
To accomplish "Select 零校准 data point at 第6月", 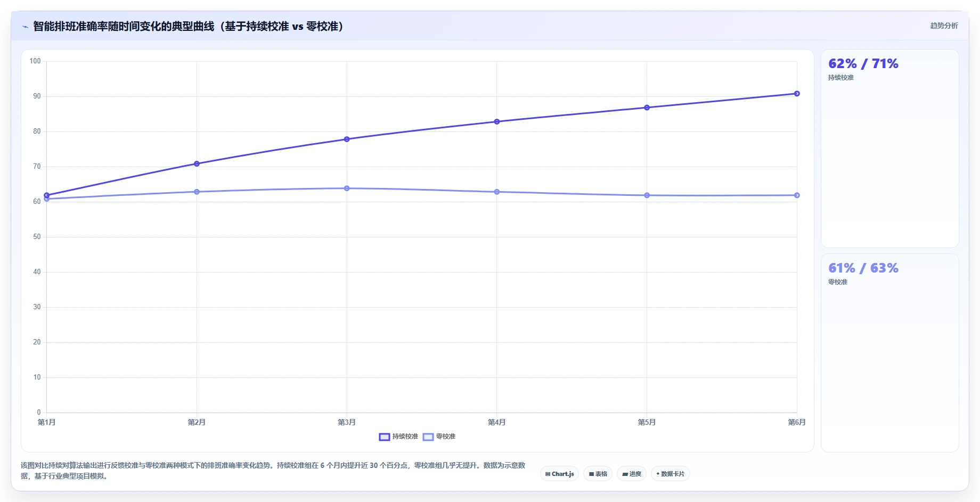I will coord(797,195).
